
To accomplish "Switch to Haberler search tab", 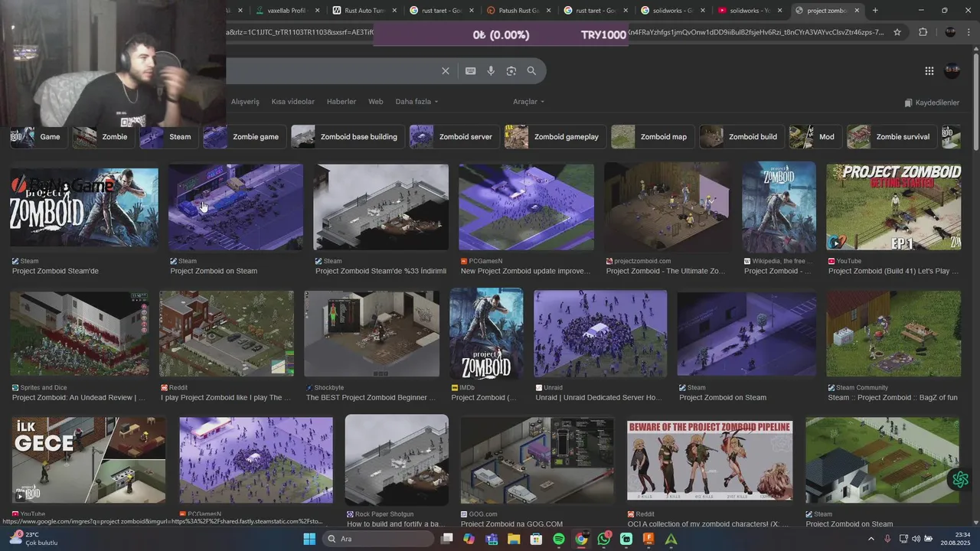I will tap(341, 102).
